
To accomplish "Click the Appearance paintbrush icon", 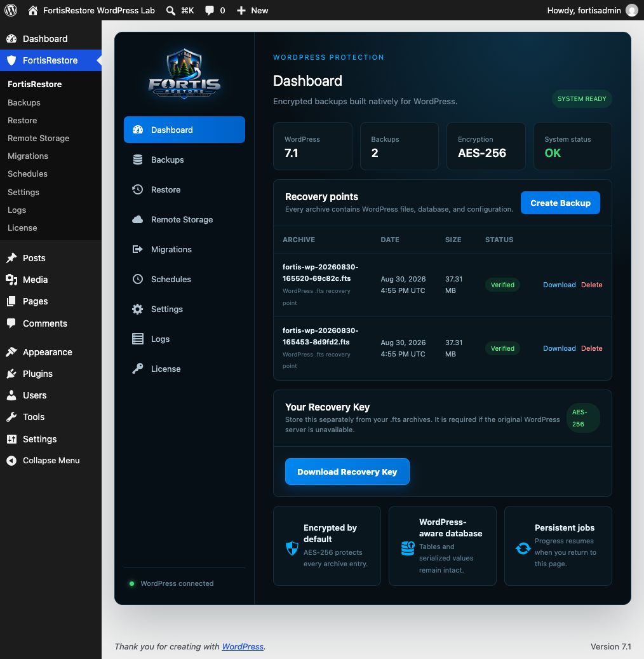I will coord(11,352).
